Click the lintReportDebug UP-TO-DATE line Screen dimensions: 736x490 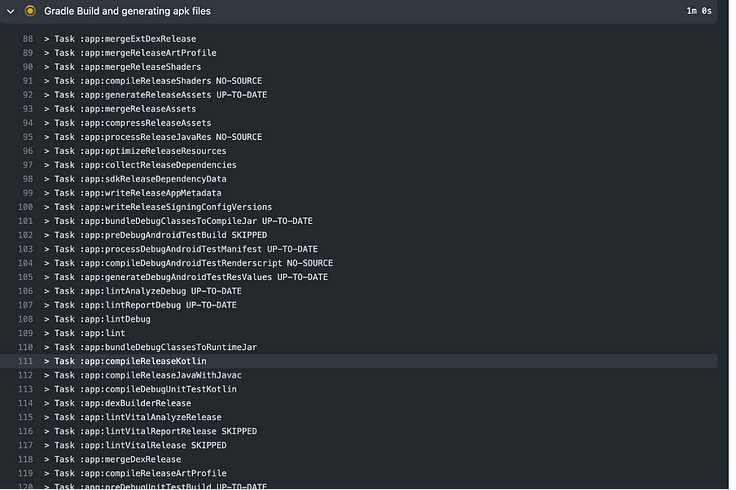140,305
